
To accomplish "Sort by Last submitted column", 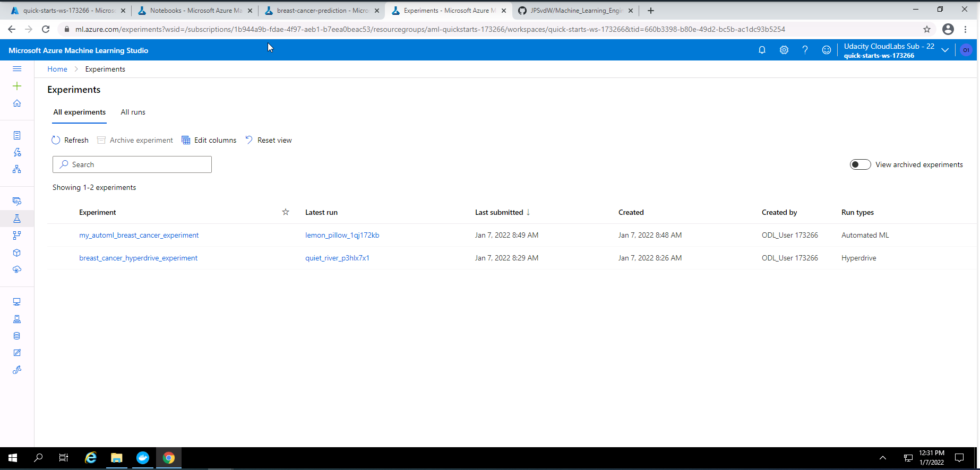I will (x=502, y=212).
